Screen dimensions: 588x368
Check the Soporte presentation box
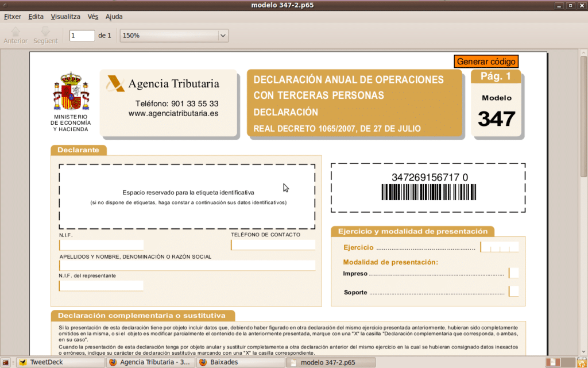(x=514, y=292)
